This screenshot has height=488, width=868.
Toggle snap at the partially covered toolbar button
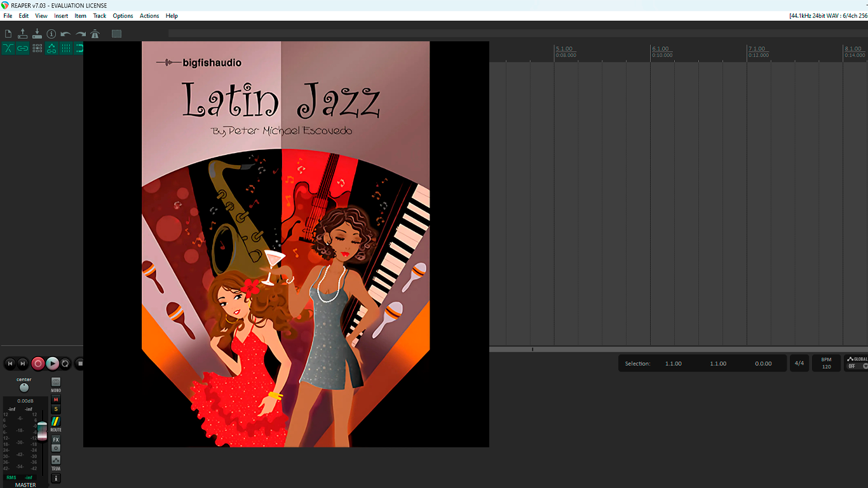(79, 48)
